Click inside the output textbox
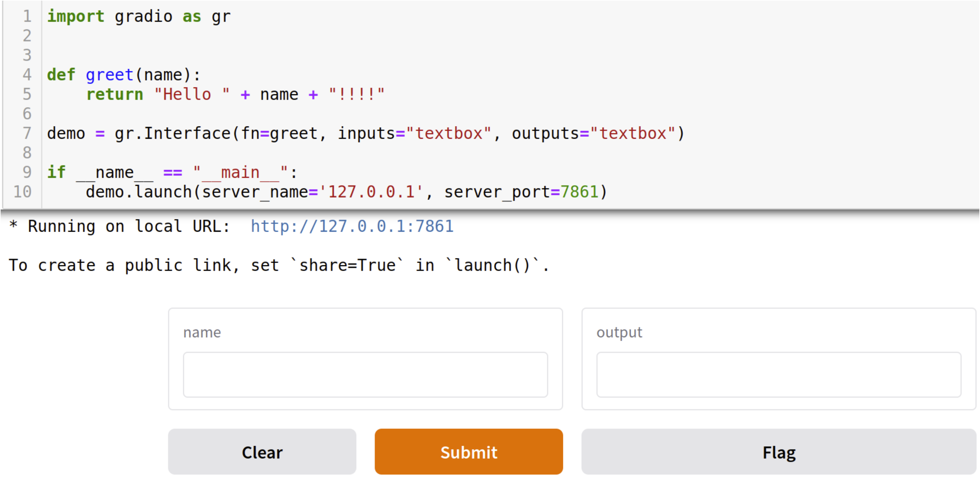Image resolution: width=980 pixels, height=477 pixels. [x=778, y=375]
